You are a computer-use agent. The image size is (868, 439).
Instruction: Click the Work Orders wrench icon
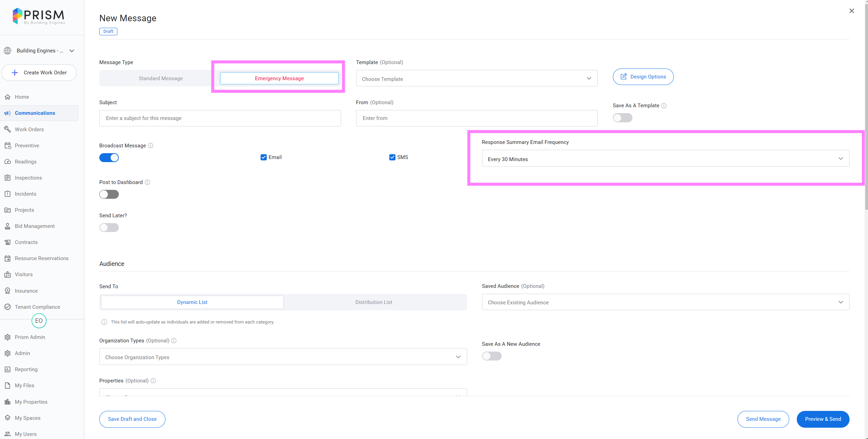(8, 129)
